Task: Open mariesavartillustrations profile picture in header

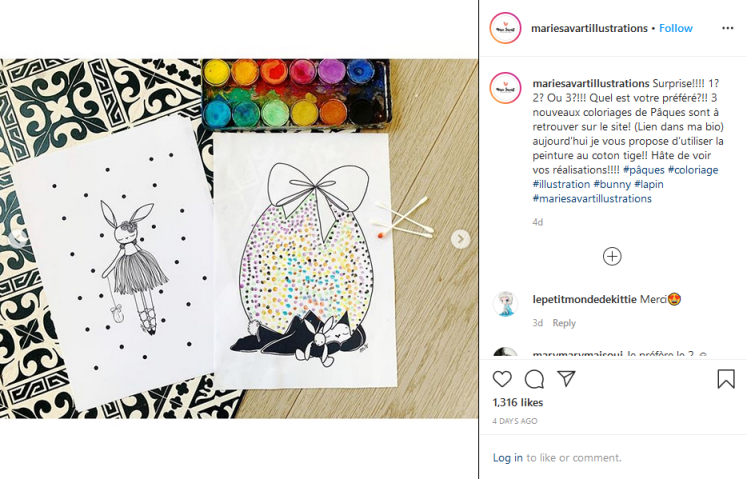Action: click(505, 29)
